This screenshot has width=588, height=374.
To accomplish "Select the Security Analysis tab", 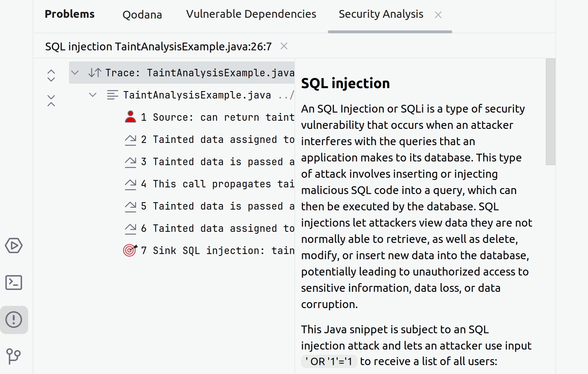I will click(x=381, y=14).
